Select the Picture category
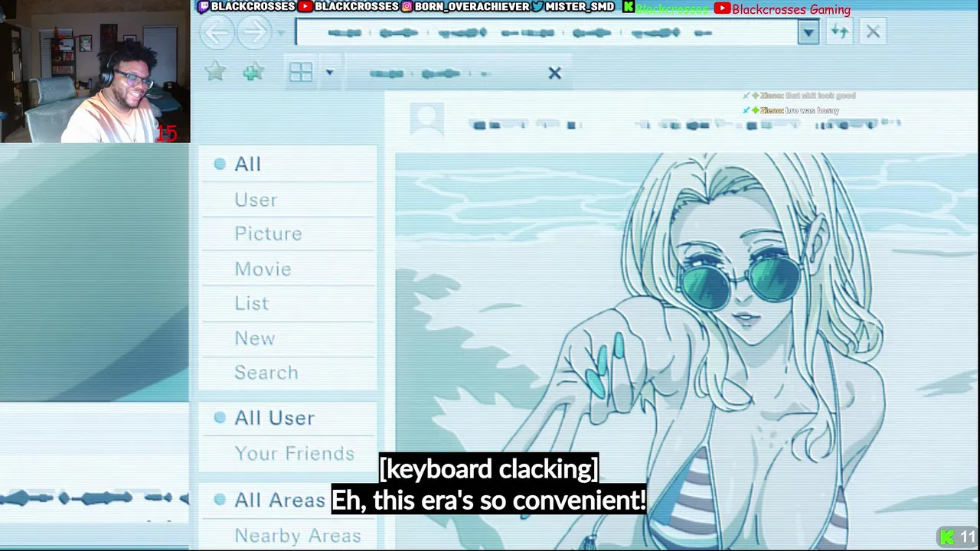Image resolution: width=980 pixels, height=551 pixels. pos(268,233)
